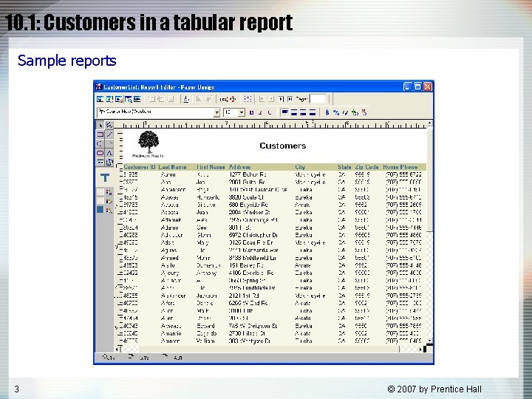Image resolution: width=532 pixels, height=399 pixels.
Task: Apply thousands comma format
Action: coord(346,112)
